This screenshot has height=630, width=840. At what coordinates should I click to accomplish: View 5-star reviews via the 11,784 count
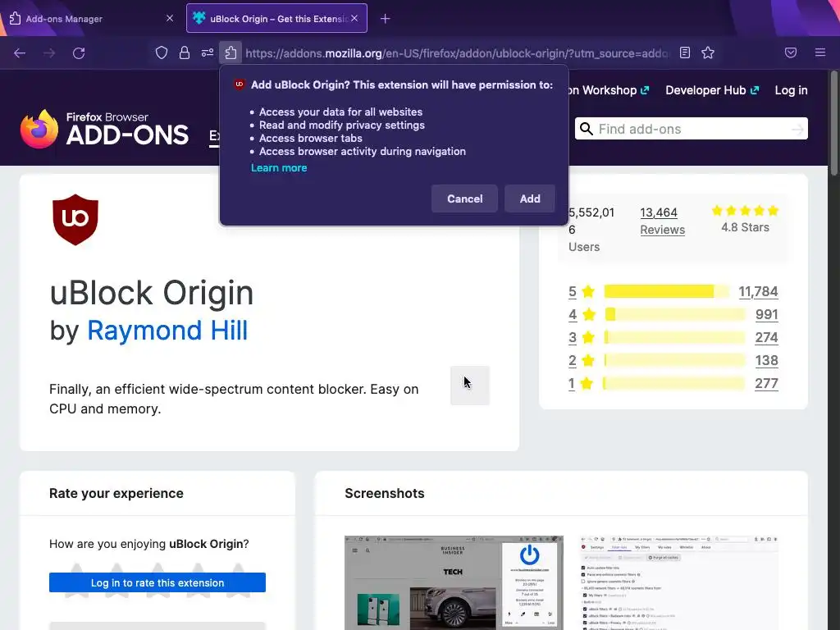(x=758, y=291)
